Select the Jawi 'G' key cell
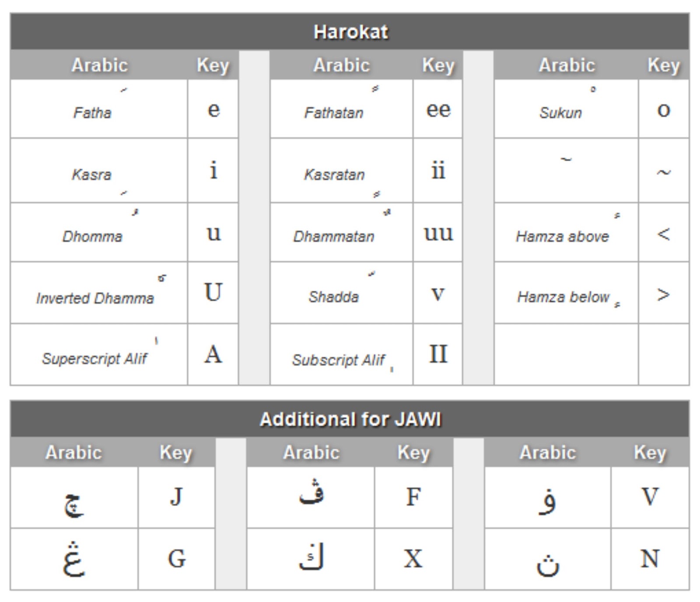This screenshot has width=700, height=602. pos(176,559)
